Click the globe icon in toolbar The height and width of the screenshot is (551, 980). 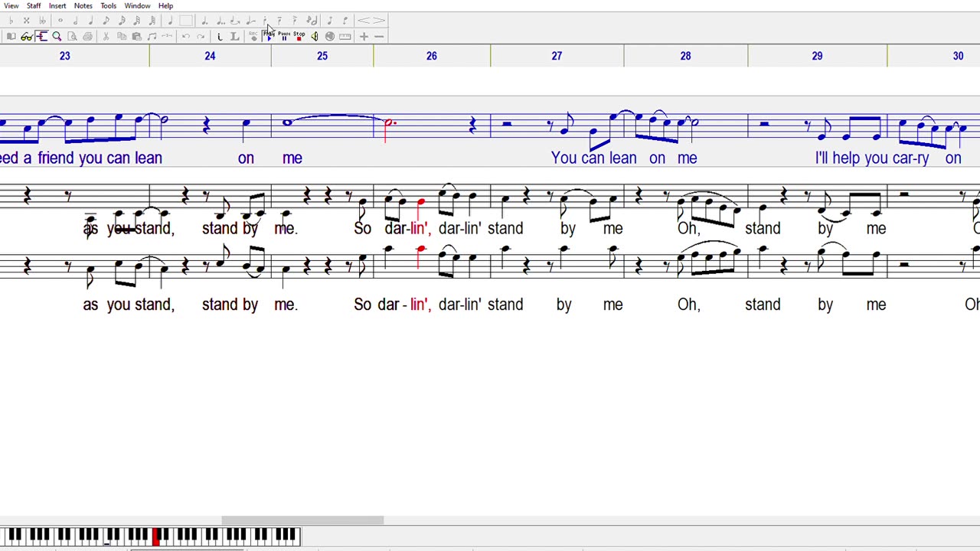(330, 36)
